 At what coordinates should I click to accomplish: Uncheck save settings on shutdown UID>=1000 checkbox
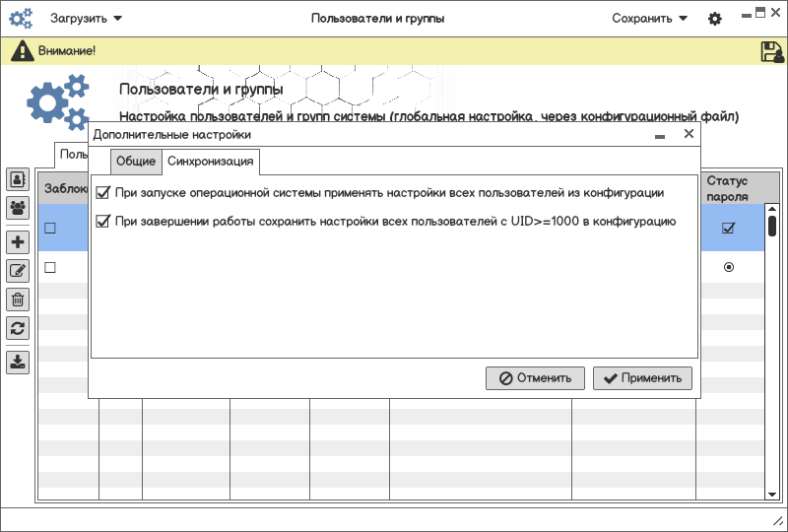(102, 223)
